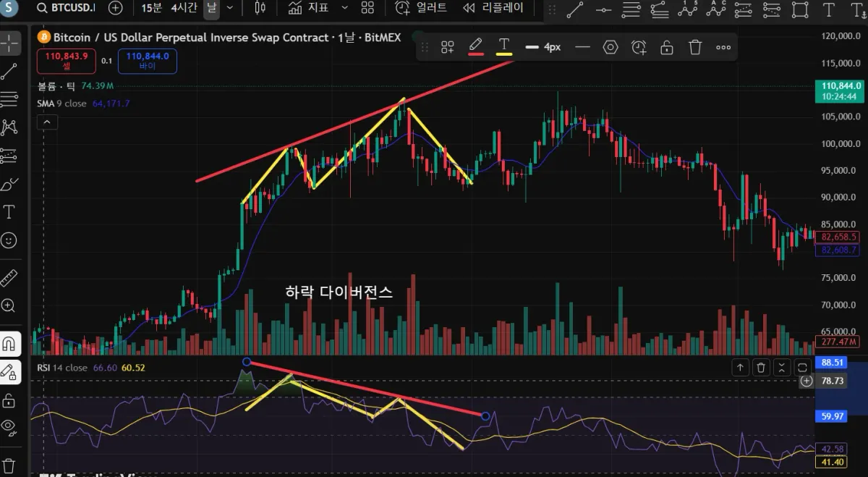Open the emoji icons tool in left sidebar
The image size is (868, 477).
9,240
